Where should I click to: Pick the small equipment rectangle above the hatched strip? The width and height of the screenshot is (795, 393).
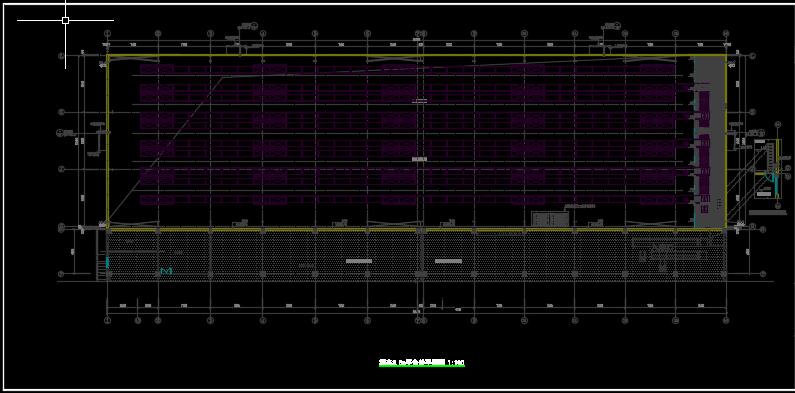click(550, 219)
